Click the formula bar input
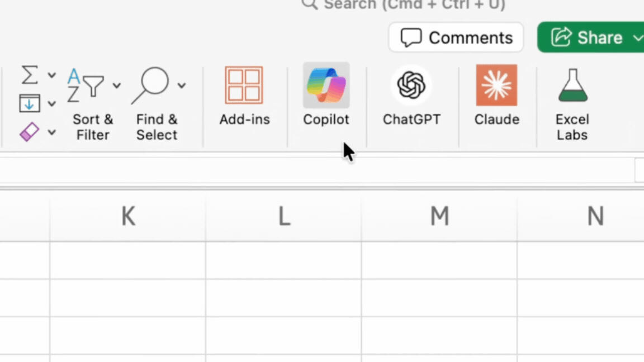 click(x=313, y=170)
